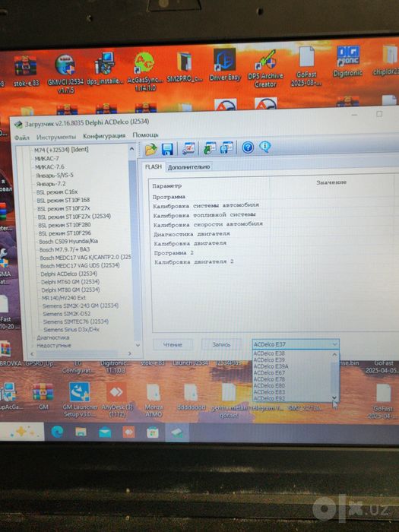Open the checklist settings window icon
Viewport: 399px width, 532px height.
coord(188,148)
